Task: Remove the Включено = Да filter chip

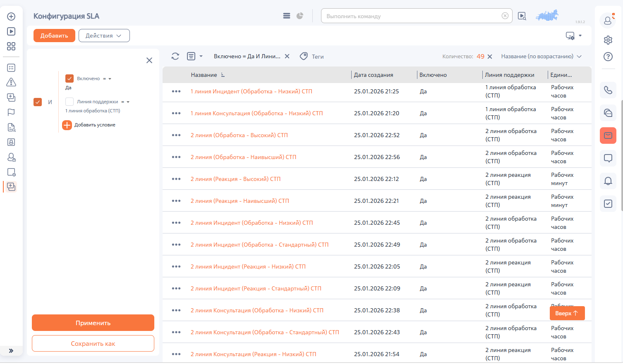Action: 287,56
